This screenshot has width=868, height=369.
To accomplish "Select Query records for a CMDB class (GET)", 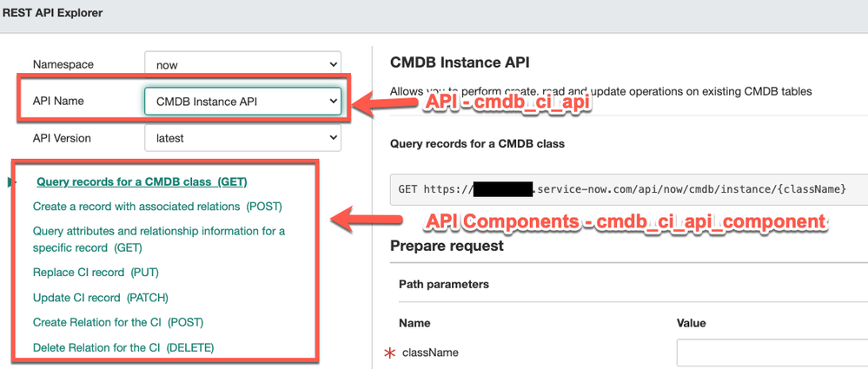I will coord(142,182).
